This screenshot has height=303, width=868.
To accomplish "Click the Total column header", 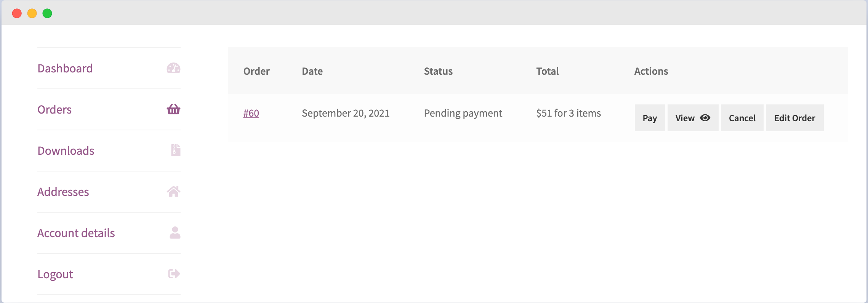I will 547,71.
